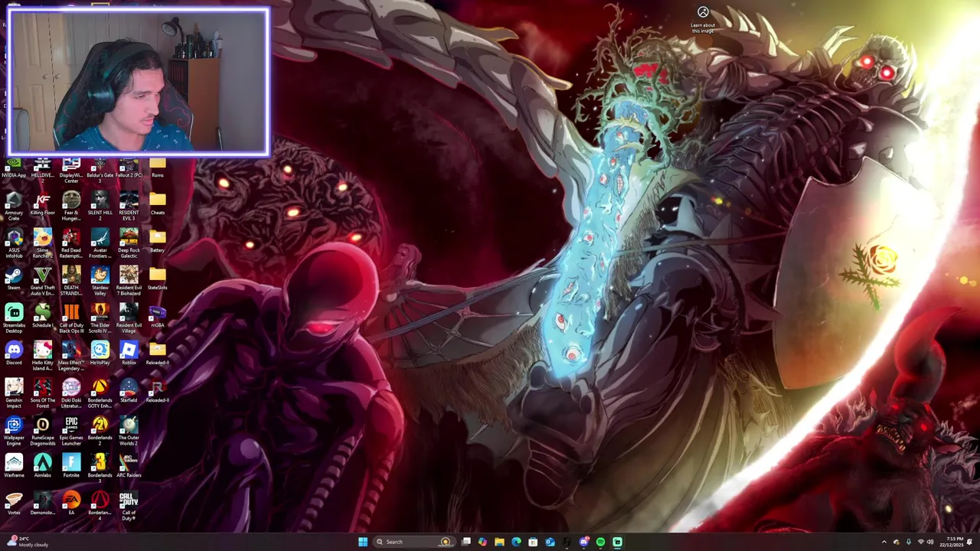980x551 pixels.
Task: Open the mGBA emulator shortcut
Action: coord(157,315)
